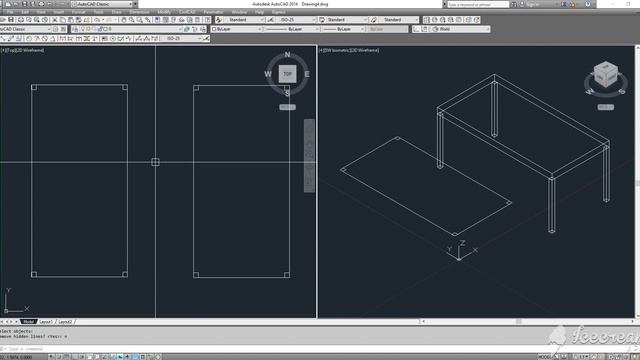Image resolution: width=640 pixels, height=360 pixels.
Task: Switch to the Layout2 tab
Action: (65, 322)
